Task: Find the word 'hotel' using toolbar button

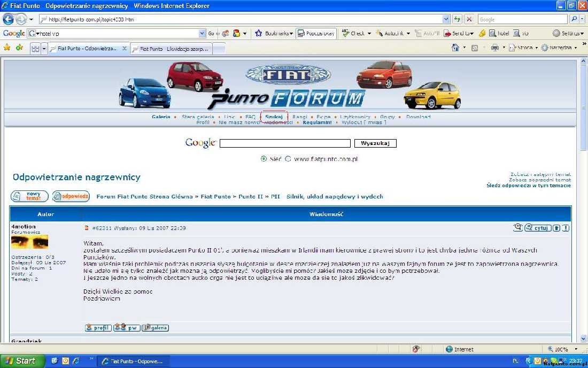Action: (x=499, y=33)
